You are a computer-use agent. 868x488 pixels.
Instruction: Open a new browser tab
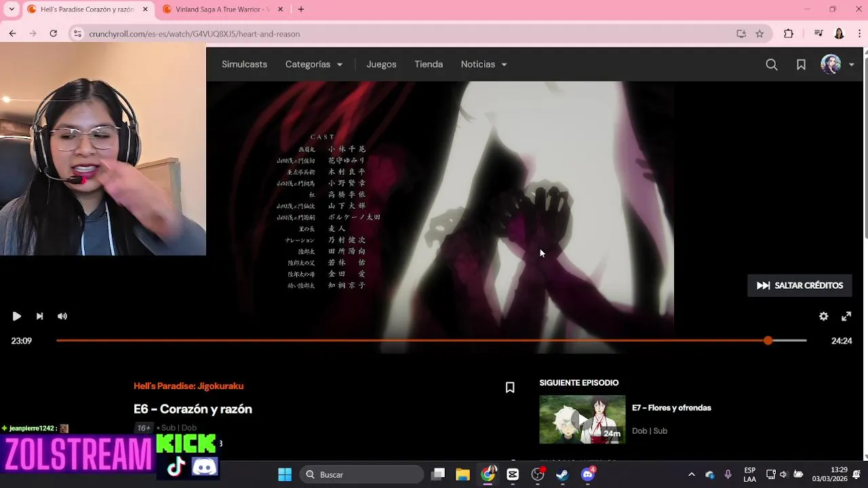(x=301, y=9)
